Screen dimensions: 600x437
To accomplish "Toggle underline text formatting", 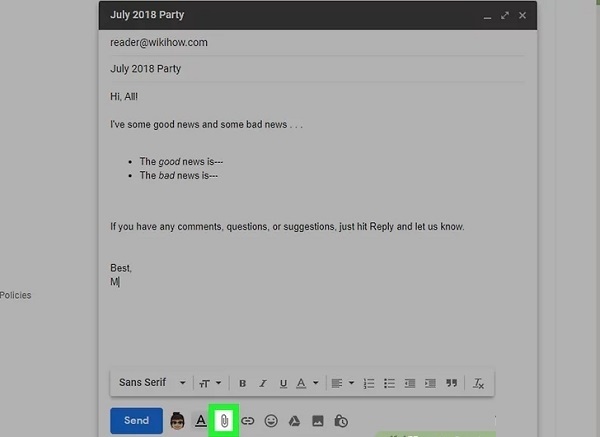I will click(x=284, y=383).
